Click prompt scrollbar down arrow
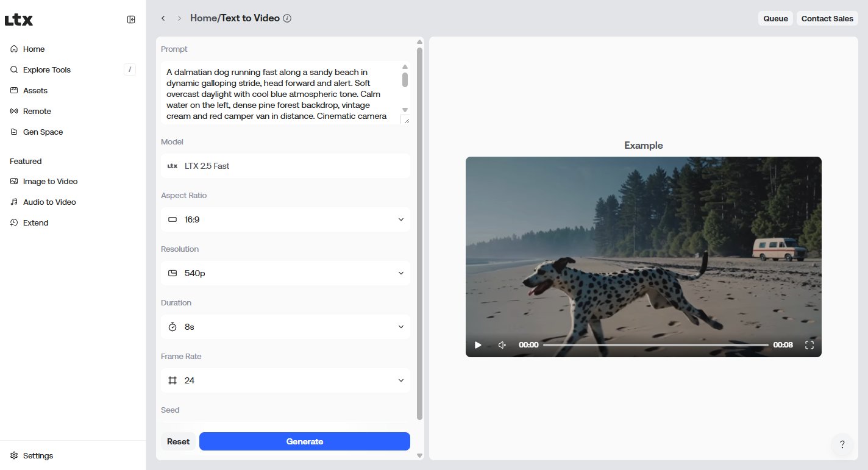This screenshot has width=868, height=470. pyautogui.click(x=405, y=110)
